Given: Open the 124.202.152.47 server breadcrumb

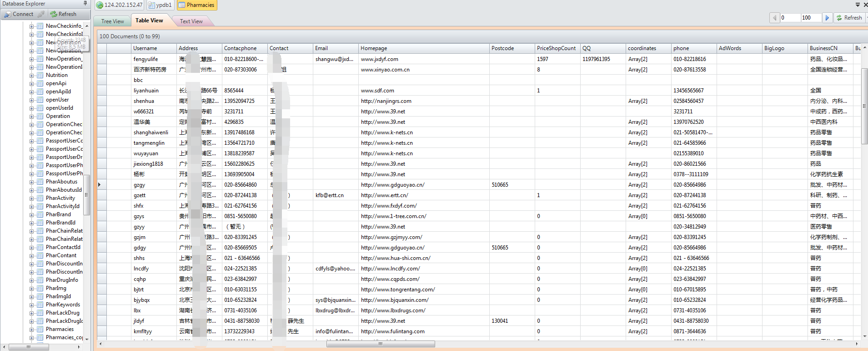Looking at the screenshot, I should coord(119,5).
